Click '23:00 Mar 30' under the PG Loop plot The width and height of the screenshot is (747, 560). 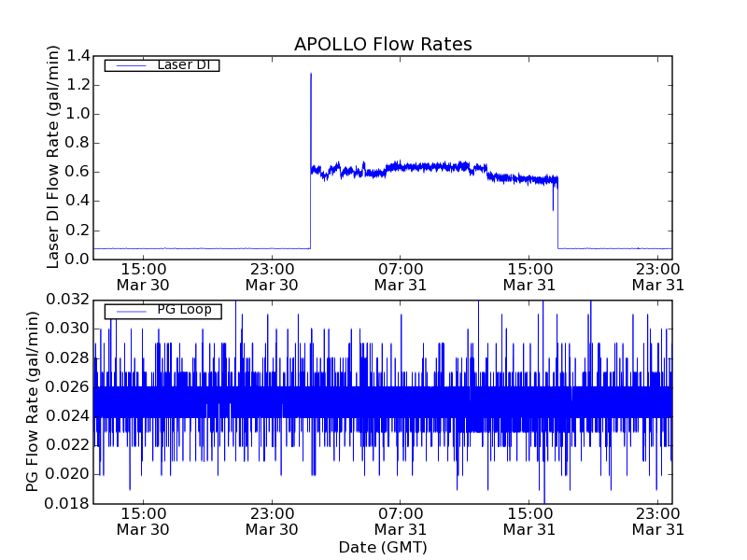tap(272, 522)
